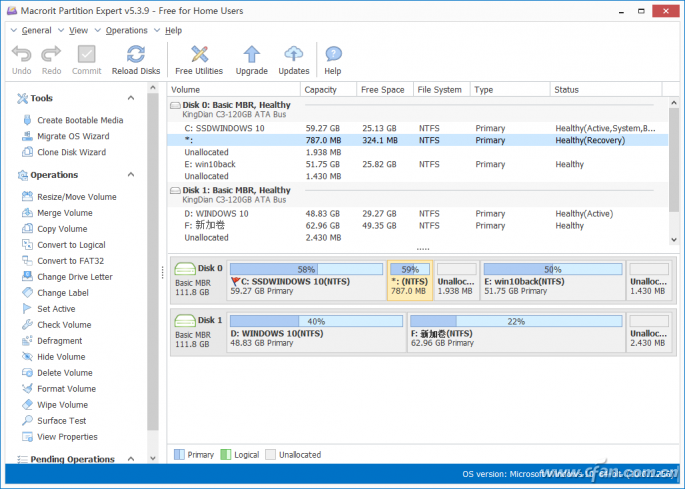Collapse the Operations section chevron
685x489 pixels.
131,175
